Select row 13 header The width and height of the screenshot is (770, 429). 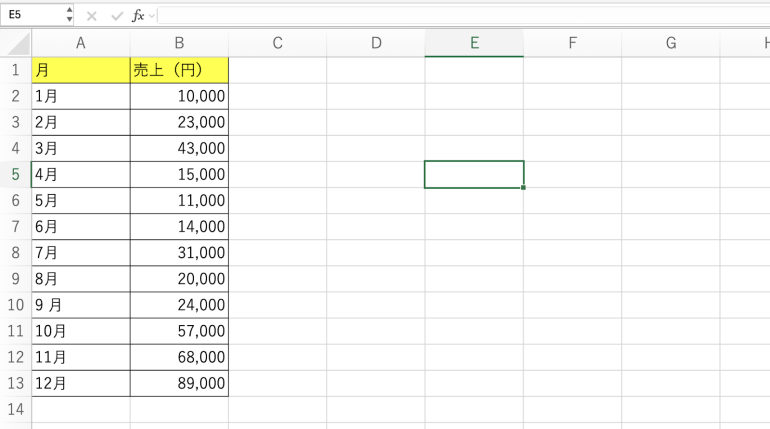pyautogui.click(x=16, y=383)
